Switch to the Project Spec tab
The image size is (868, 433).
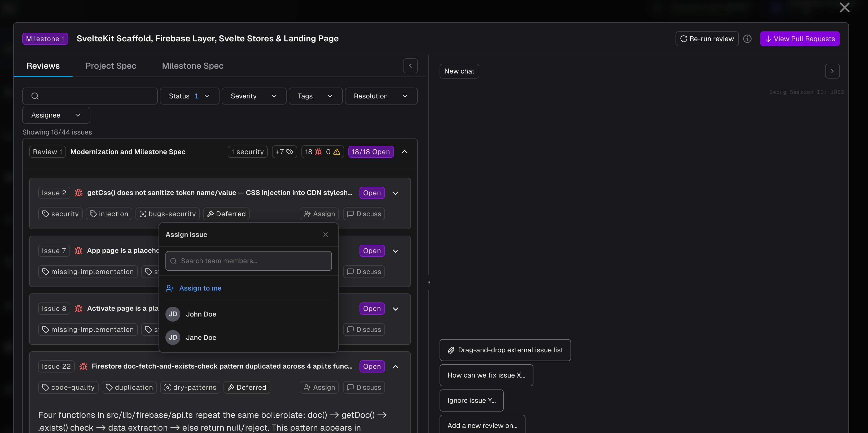click(111, 66)
